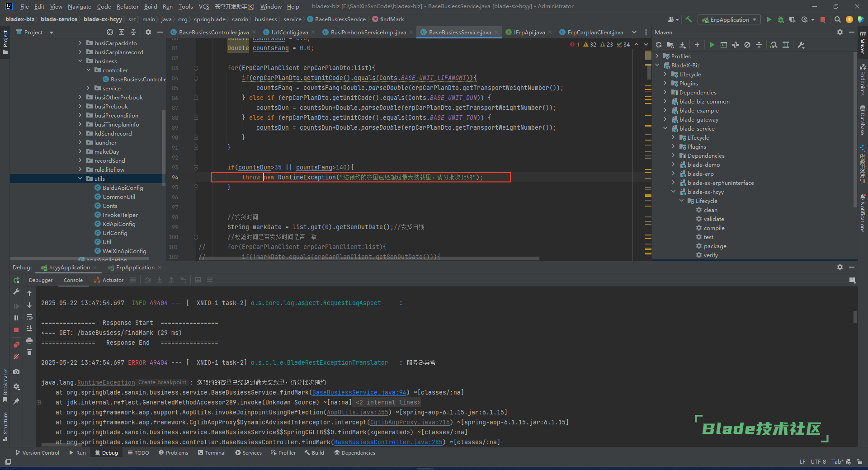This screenshot has width=868, height=470.
Task: Clear console with trash can icon
Action: click(29, 352)
